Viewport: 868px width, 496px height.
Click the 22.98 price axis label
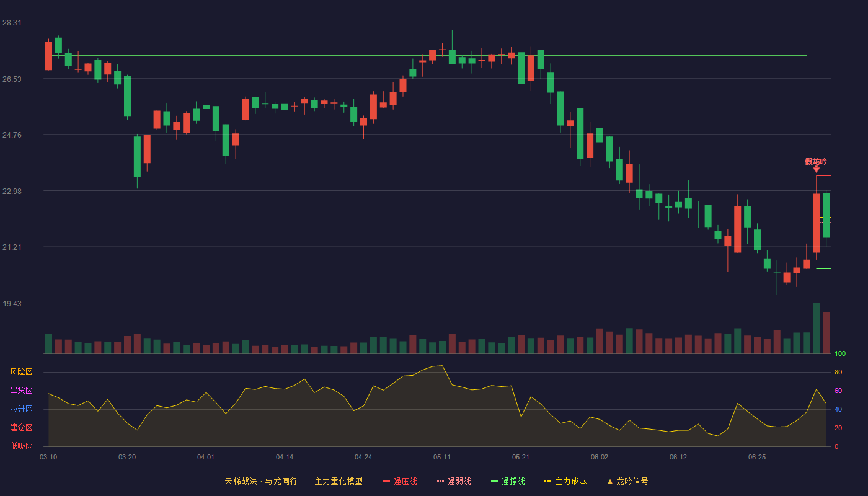tap(12, 191)
